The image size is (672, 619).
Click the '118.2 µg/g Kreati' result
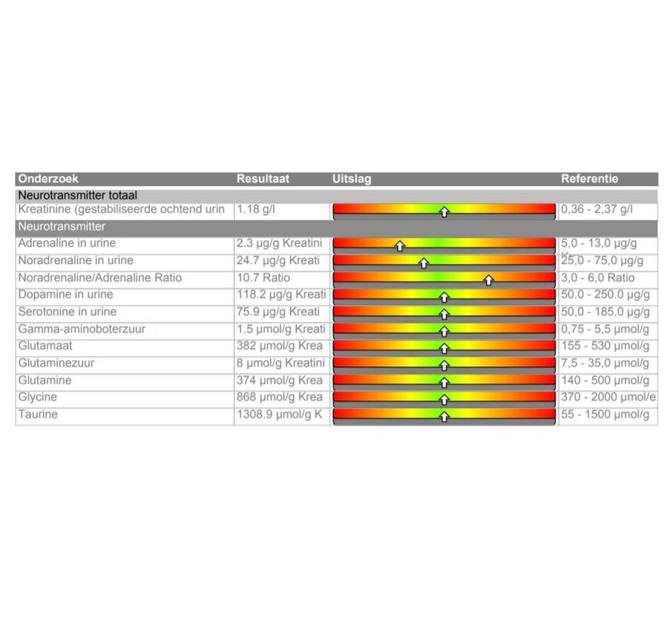click(281, 294)
